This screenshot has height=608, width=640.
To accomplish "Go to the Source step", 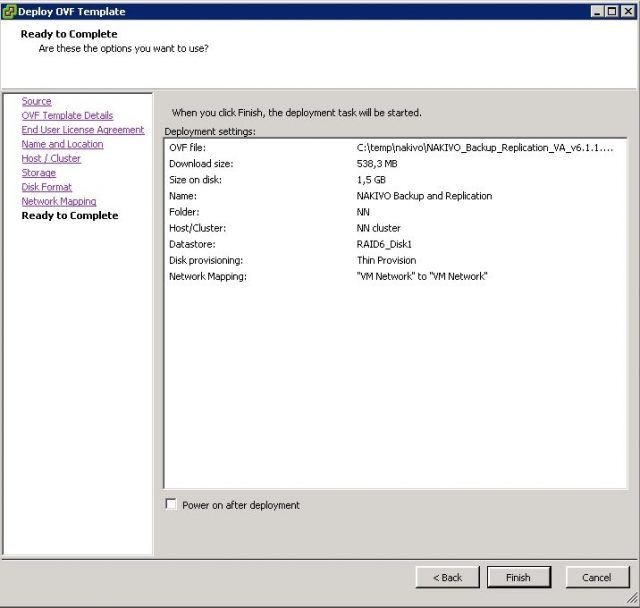I will (36, 101).
